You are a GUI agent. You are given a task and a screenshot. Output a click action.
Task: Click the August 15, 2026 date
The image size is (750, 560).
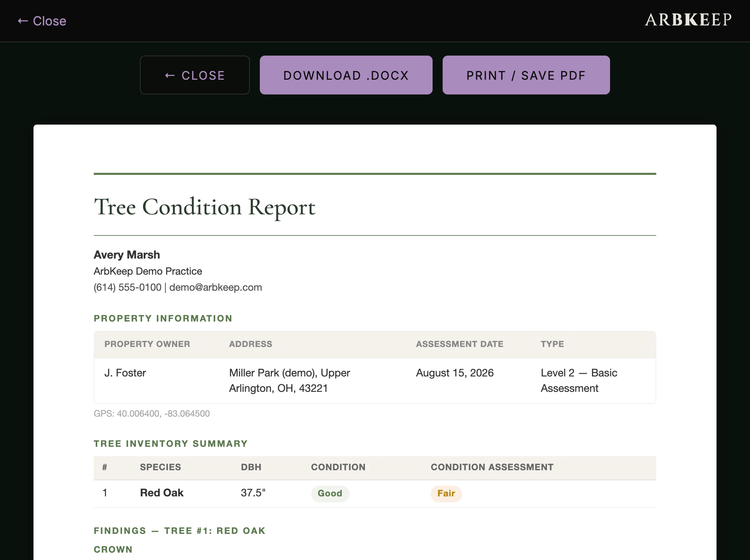point(454,373)
